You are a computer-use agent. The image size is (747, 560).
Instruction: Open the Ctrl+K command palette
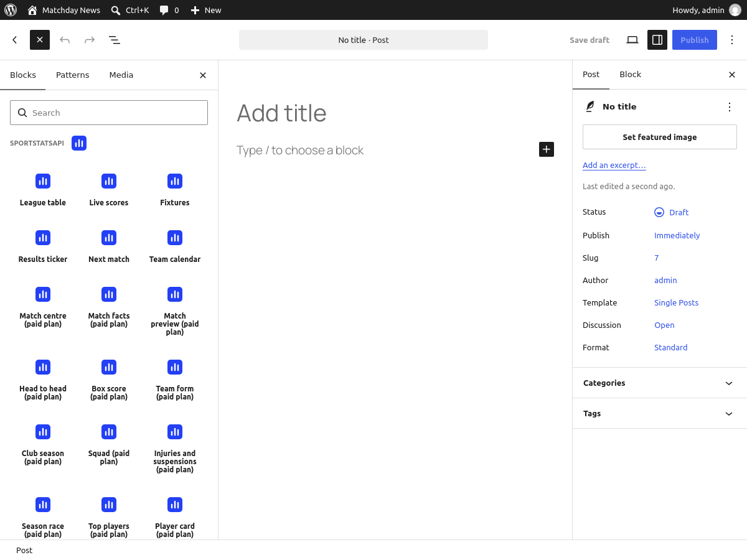click(129, 10)
